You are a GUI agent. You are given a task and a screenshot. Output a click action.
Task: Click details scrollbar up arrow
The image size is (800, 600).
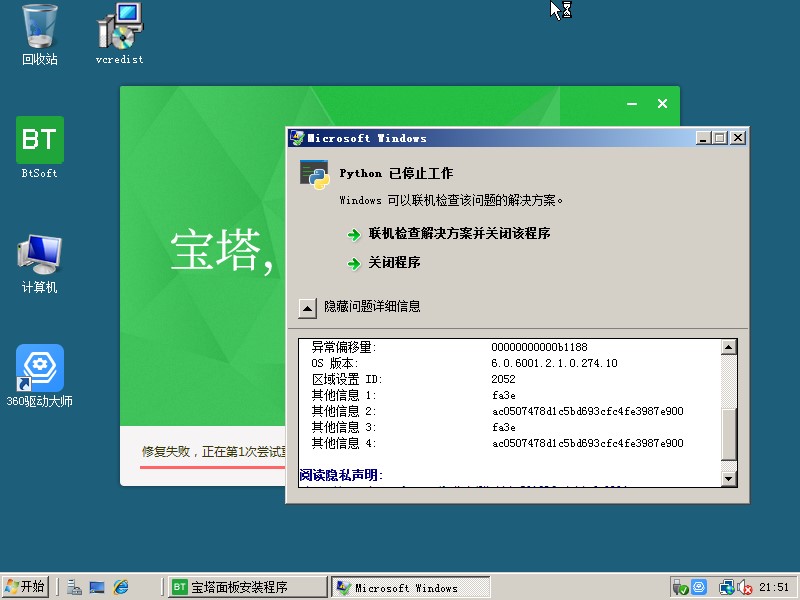pos(729,347)
